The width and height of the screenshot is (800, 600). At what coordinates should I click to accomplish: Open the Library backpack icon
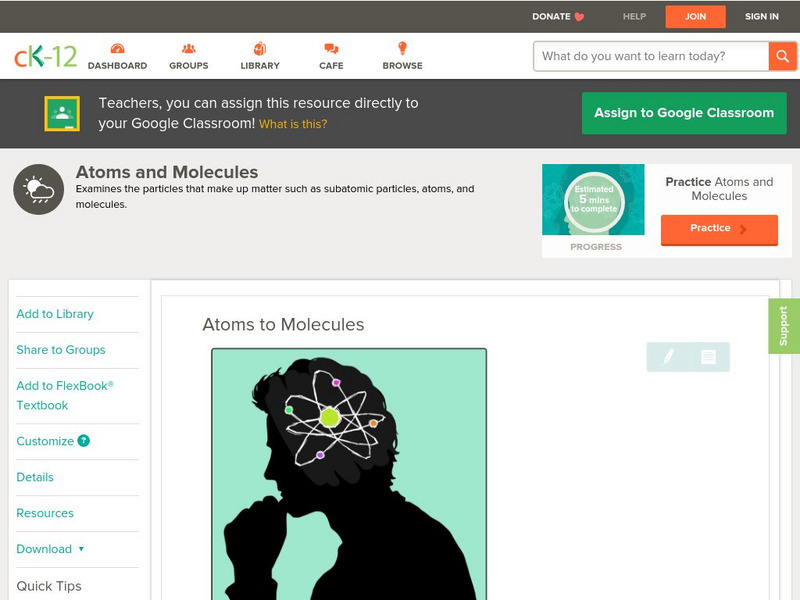[x=260, y=48]
